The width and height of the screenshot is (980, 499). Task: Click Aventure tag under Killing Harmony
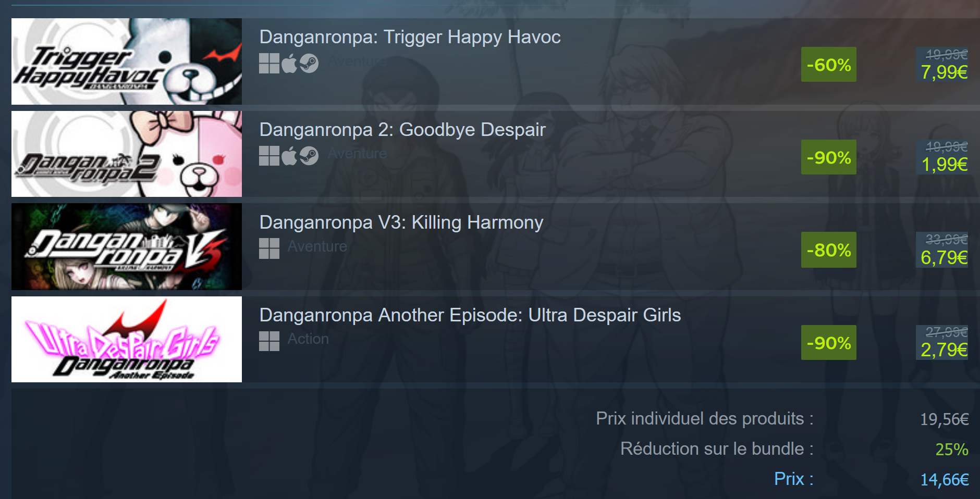click(317, 246)
